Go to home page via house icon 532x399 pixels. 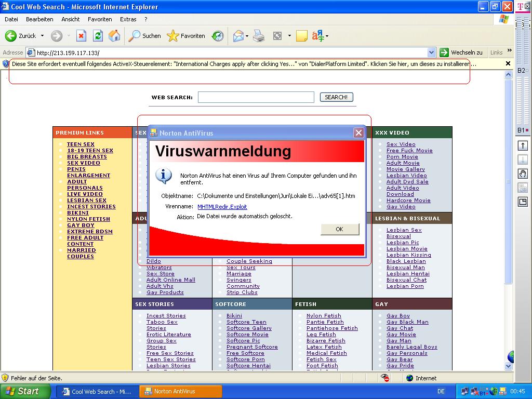(x=114, y=36)
